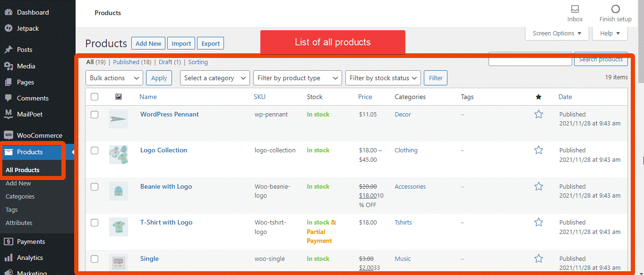Mark Beanie with Logo as featured
Viewport: 644px width, 275px height.
click(x=539, y=186)
